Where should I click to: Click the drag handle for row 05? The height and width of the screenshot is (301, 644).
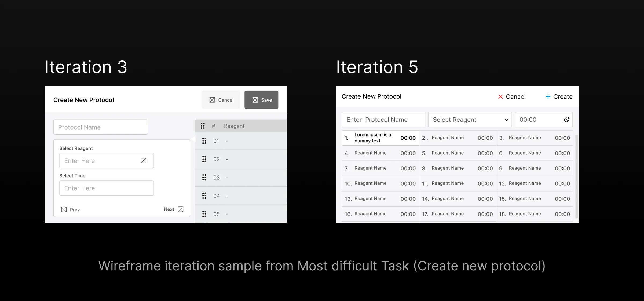204,214
